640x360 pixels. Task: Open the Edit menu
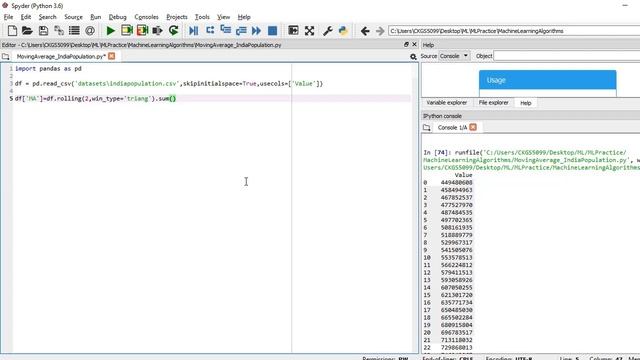tap(26, 17)
